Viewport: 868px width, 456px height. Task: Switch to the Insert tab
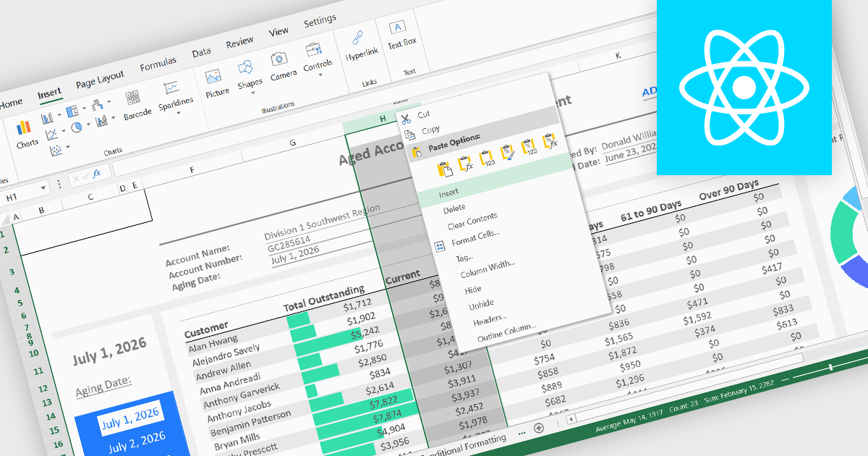(x=50, y=93)
